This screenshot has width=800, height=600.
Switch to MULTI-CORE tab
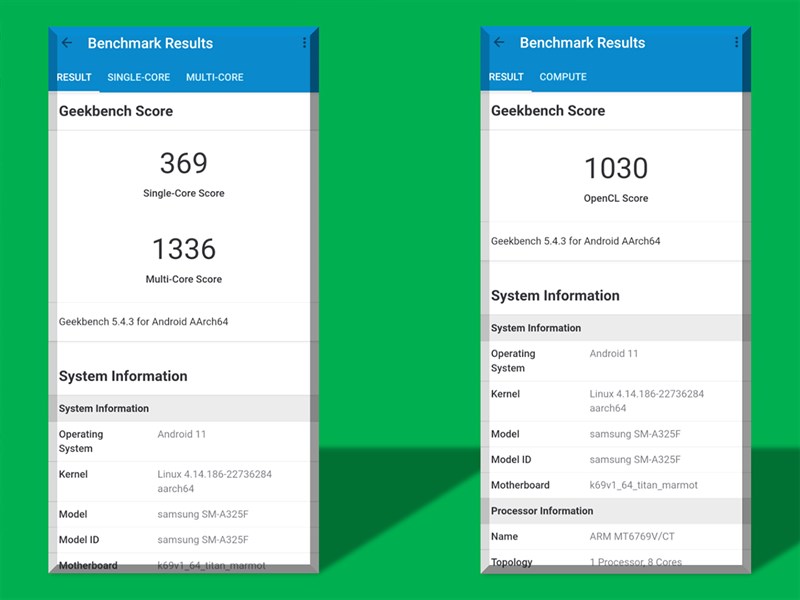214,77
